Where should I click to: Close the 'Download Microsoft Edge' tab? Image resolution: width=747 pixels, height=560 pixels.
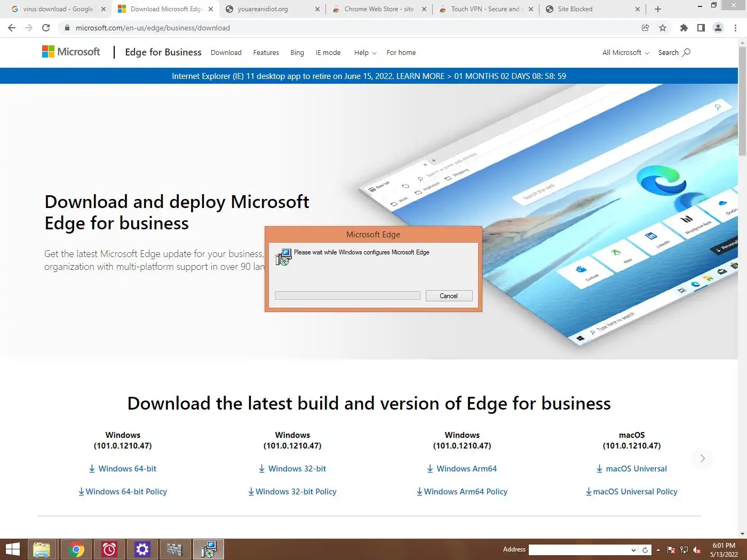pyautogui.click(x=211, y=9)
